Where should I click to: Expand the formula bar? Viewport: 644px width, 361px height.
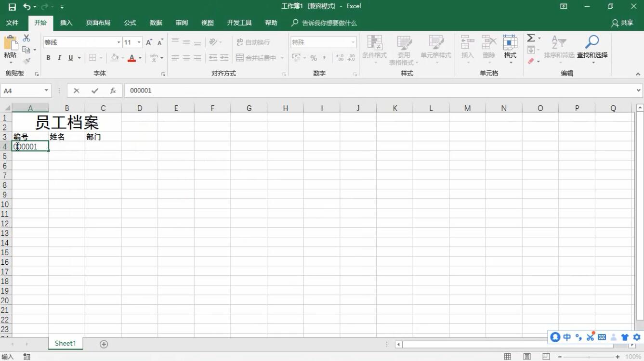point(639,90)
